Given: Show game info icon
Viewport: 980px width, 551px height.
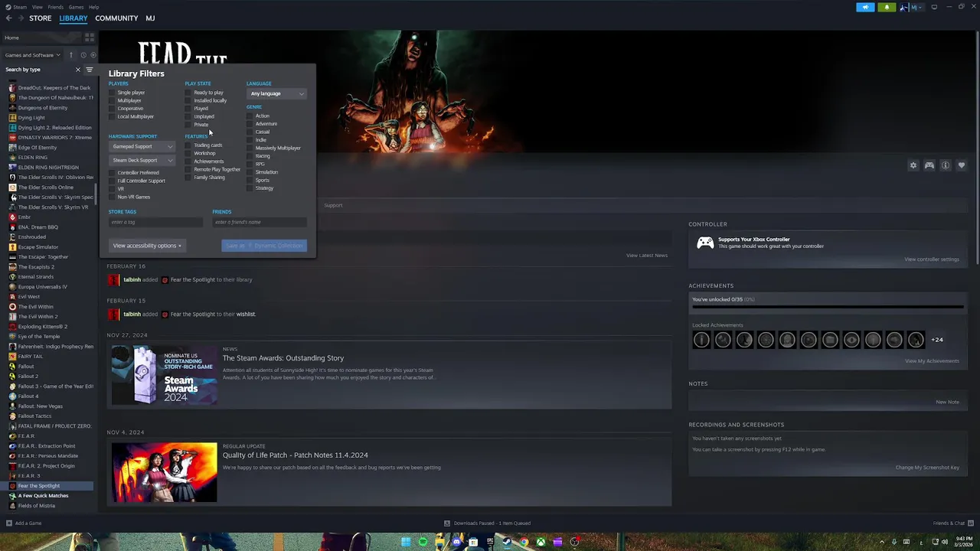Looking at the screenshot, I should coord(946,165).
